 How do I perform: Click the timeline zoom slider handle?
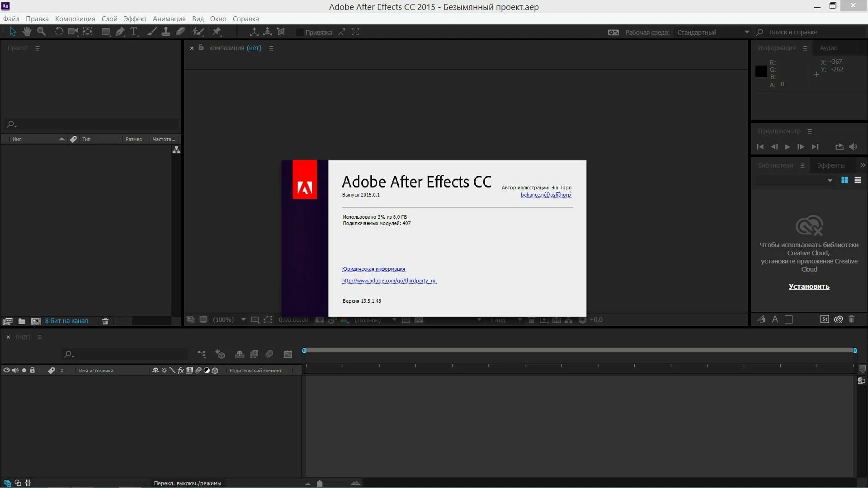pyautogui.click(x=320, y=483)
